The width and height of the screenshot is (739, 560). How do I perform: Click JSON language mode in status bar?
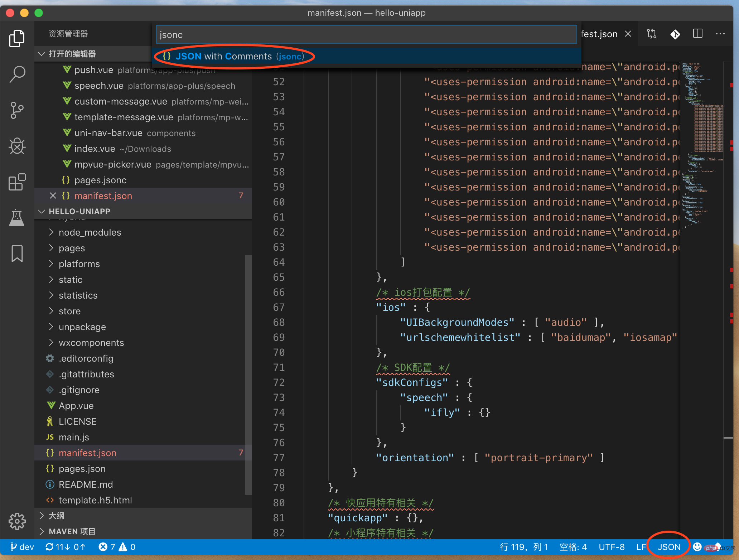668,547
